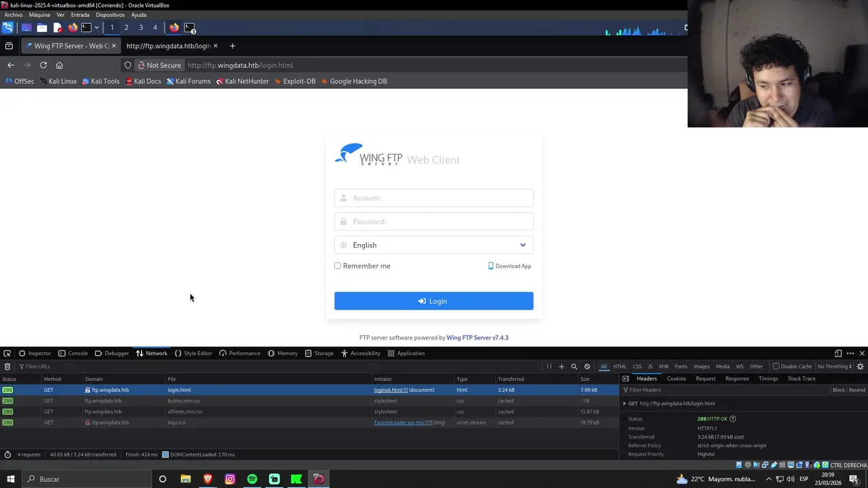Image resolution: width=868 pixels, height=488 pixels.
Task: Open the English language dropdown
Action: pyautogui.click(x=434, y=245)
